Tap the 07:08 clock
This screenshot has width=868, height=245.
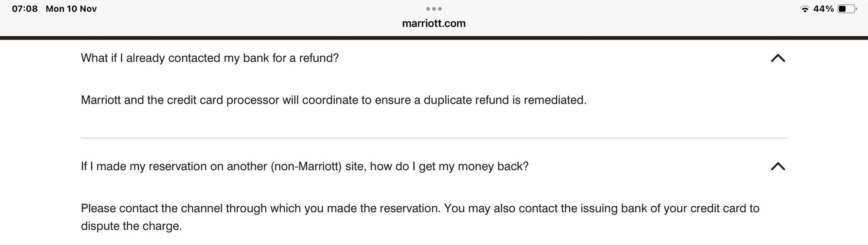pyautogui.click(x=25, y=9)
